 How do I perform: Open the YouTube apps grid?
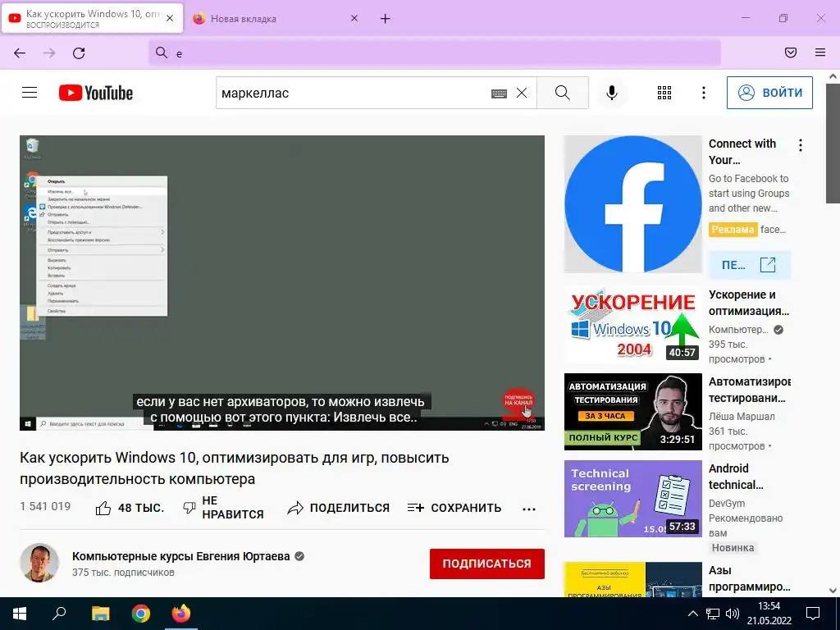(x=664, y=93)
